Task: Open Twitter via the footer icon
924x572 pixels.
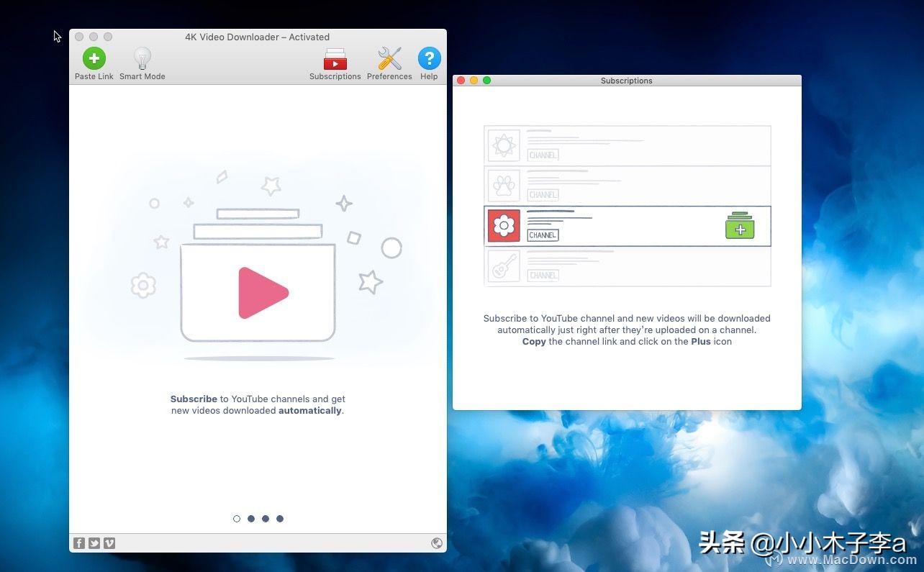Action: coord(94,543)
